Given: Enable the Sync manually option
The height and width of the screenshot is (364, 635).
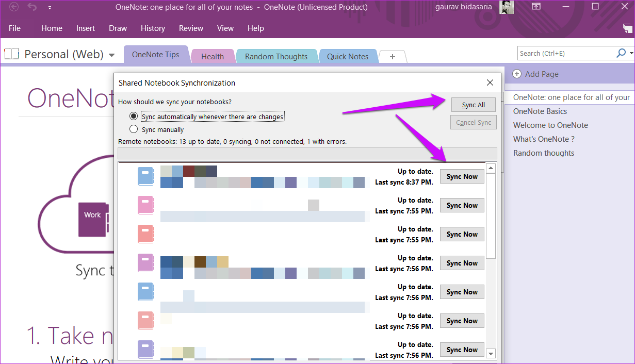Looking at the screenshot, I should pos(134,129).
